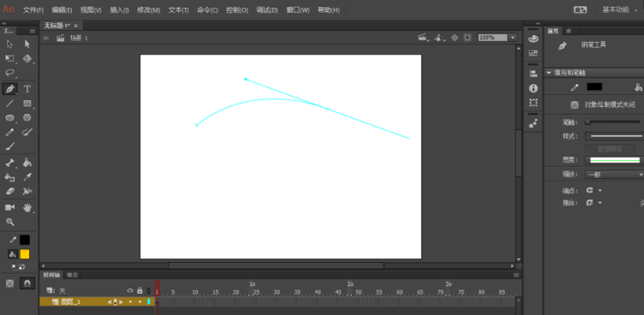Toggle Snap to Objects magnet
The width and height of the screenshot is (644, 315).
coord(27,283)
